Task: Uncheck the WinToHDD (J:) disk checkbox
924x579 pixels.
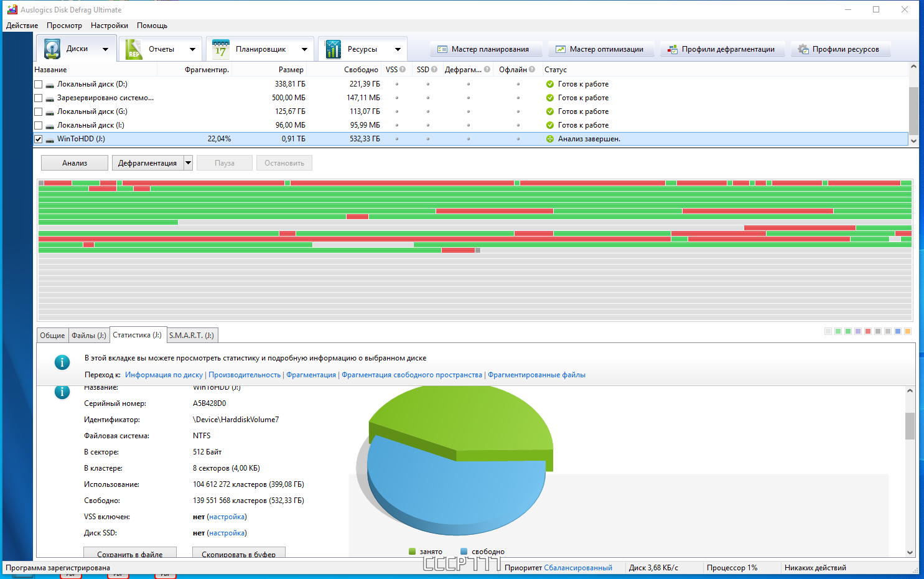Action: point(39,139)
